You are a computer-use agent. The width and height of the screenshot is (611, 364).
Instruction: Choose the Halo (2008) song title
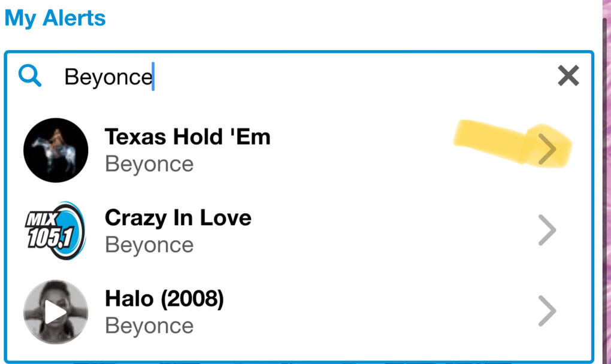tap(164, 299)
